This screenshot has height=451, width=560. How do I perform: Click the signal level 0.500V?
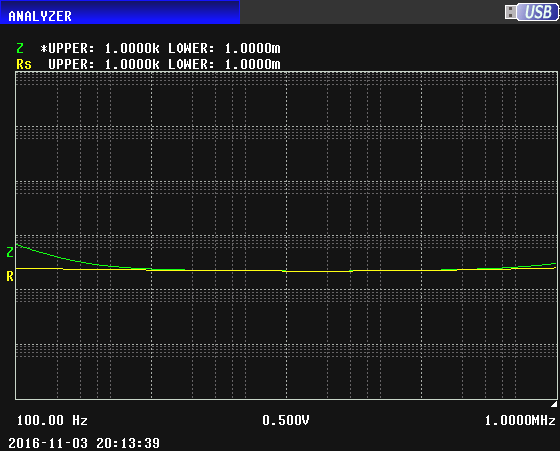point(286,420)
